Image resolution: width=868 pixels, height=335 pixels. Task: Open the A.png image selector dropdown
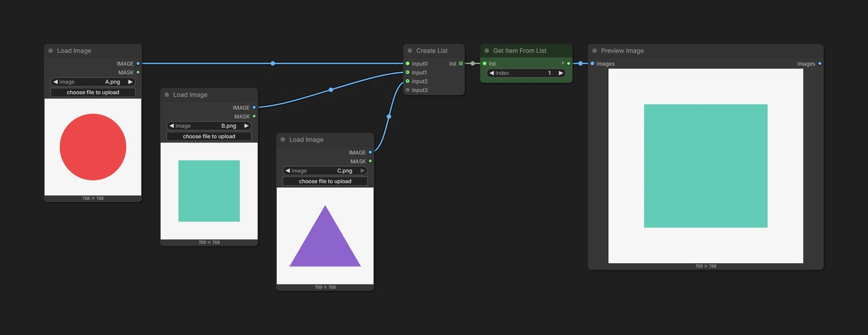pos(93,82)
